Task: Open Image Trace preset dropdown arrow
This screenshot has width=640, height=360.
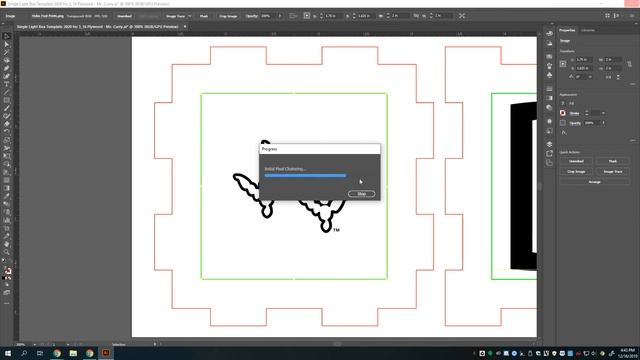Action: (x=189, y=16)
